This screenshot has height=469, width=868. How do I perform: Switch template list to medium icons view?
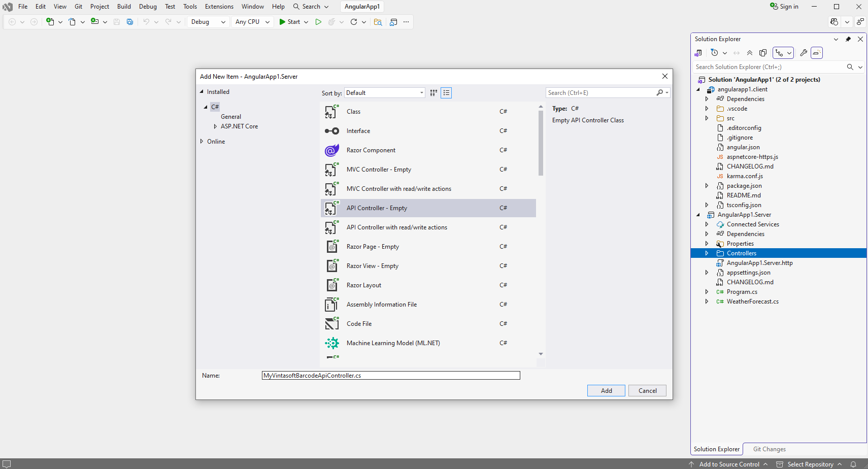[433, 93]
